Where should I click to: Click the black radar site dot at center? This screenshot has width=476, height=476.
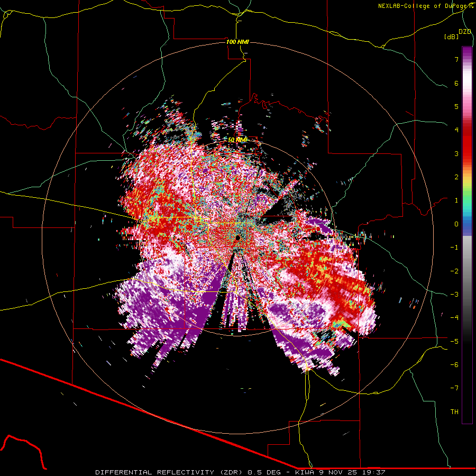[238, 237]
